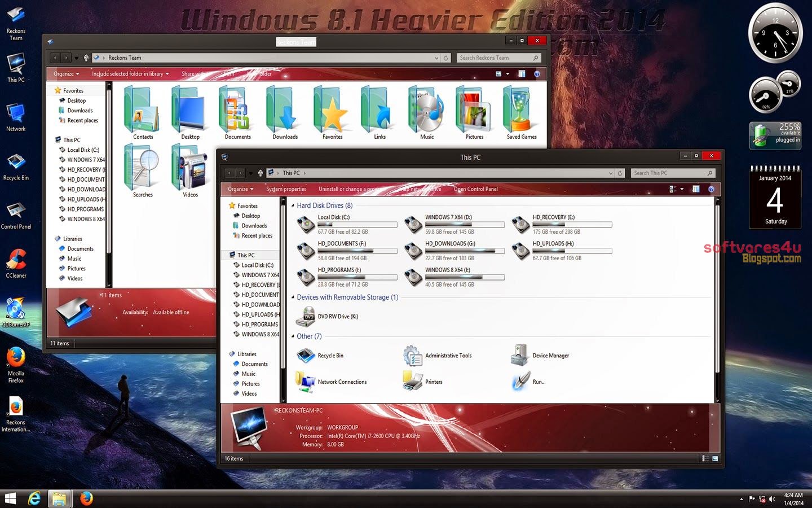Toggle preview pane in This PC toolbar
Viewport: 812px width, 508px height.
coord(696,189)
